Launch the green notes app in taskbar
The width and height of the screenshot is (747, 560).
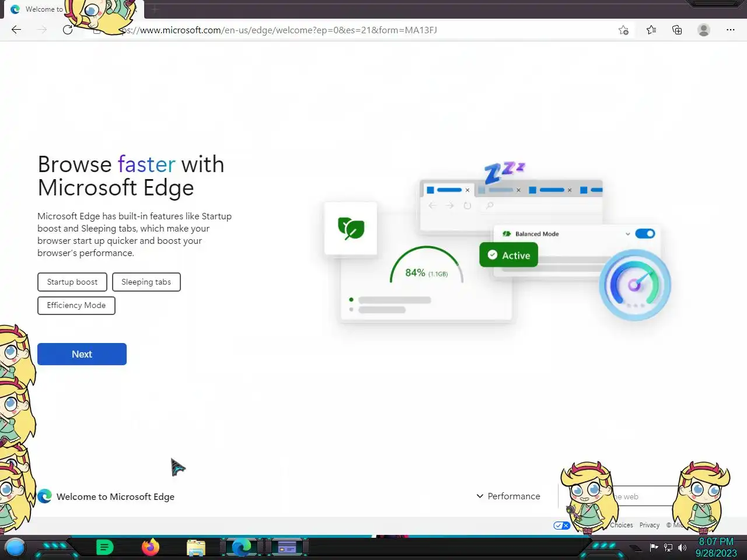(104, 547)
